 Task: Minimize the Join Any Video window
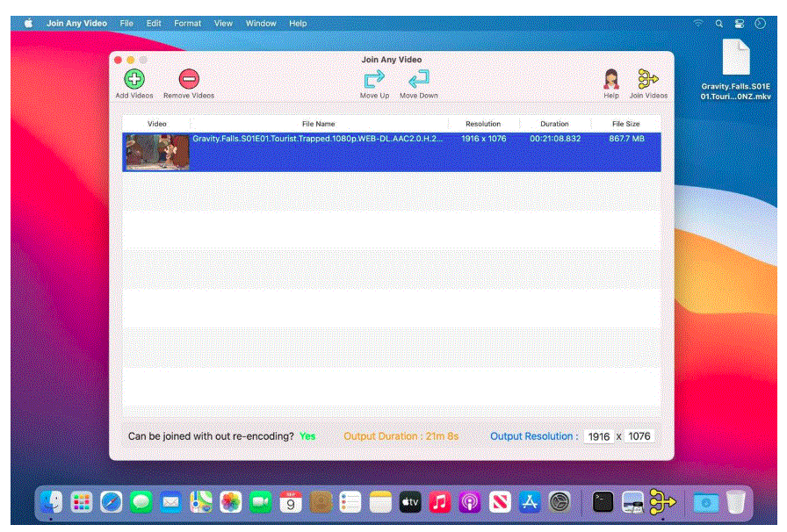click(x=131, y=60)
